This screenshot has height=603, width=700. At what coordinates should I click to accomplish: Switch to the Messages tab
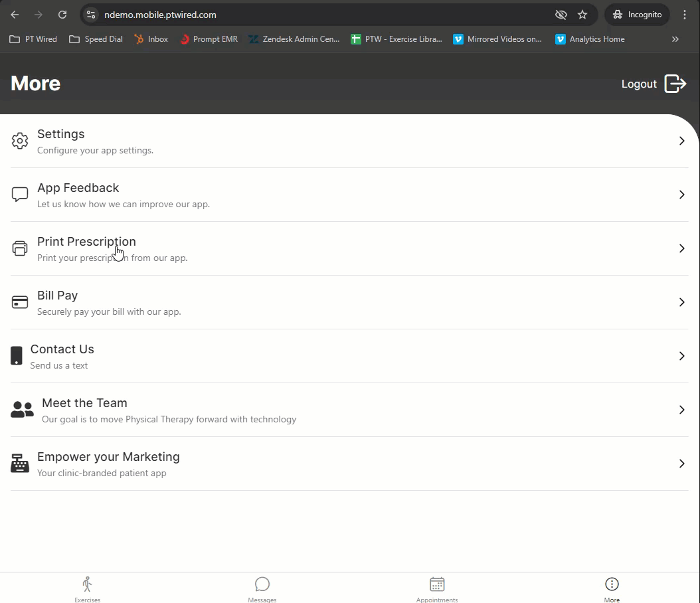[x=262, y=588]
